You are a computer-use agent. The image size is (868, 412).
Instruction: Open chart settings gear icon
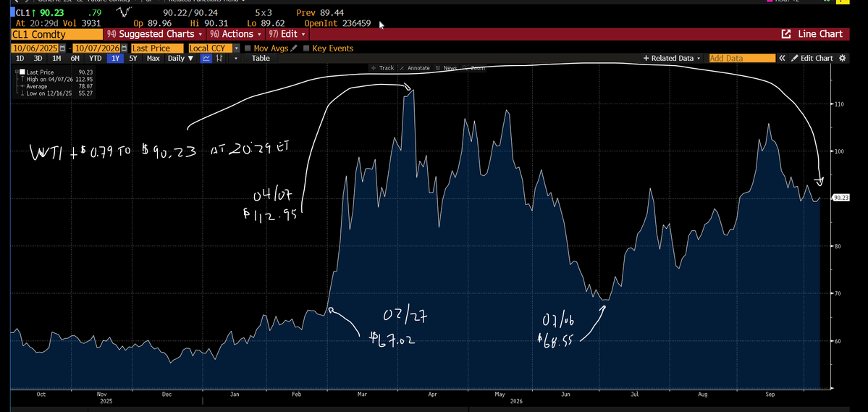[x=843, y=58]
